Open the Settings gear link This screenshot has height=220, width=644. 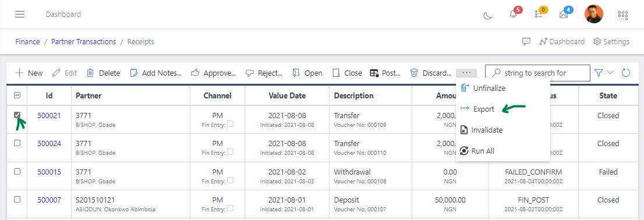[611, 41]
